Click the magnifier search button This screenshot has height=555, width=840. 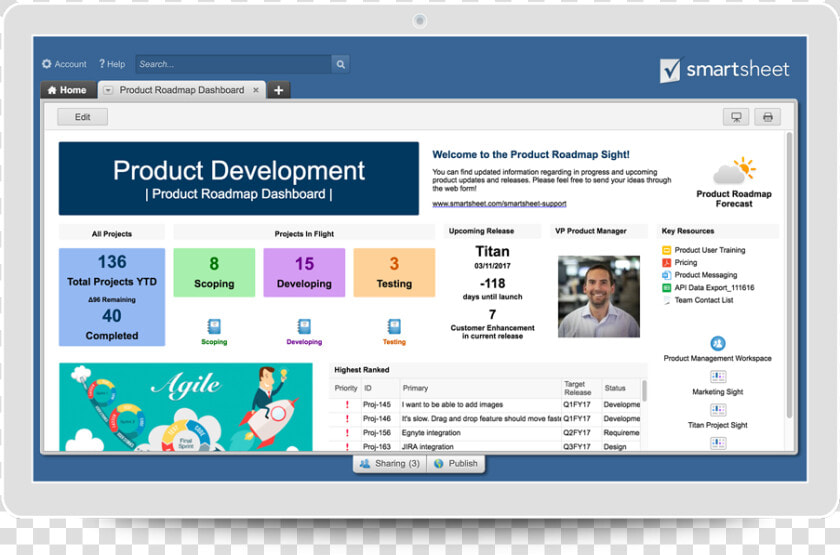(341, 64)
